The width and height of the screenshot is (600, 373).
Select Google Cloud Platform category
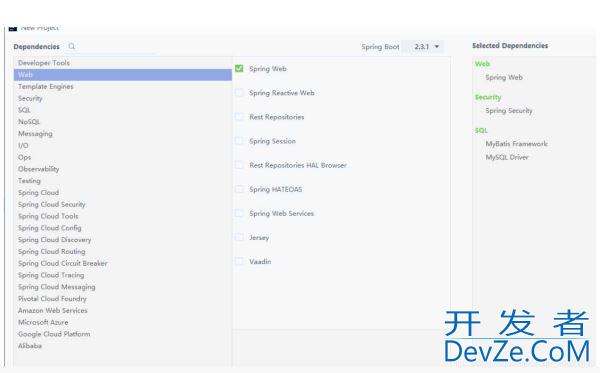[x=122, y=334]
